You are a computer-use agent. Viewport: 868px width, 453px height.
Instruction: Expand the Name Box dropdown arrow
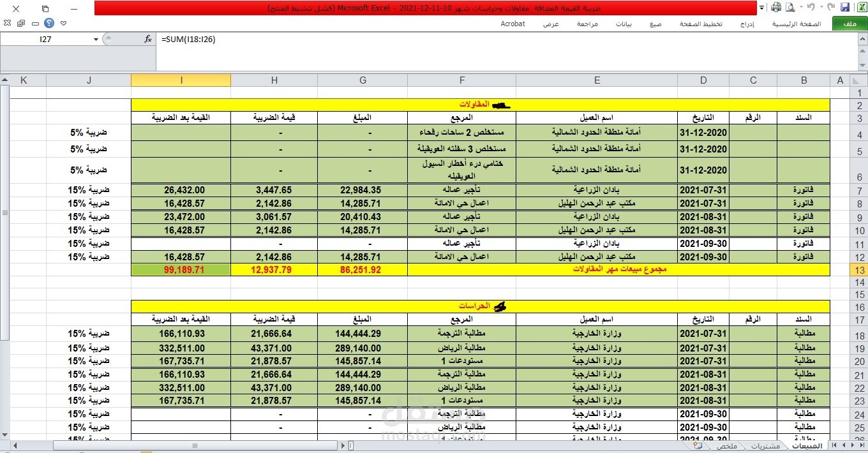pos(96,40)
